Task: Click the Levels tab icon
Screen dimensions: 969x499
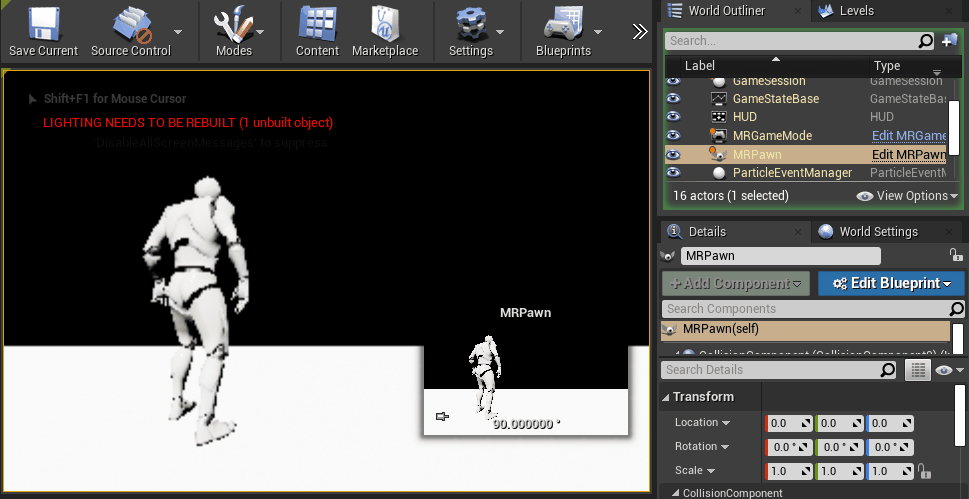Action: tap(825, 11)
